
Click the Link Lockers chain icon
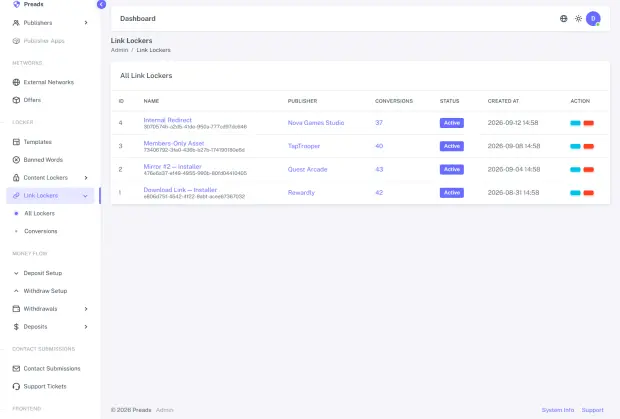[x=16, y=195]
